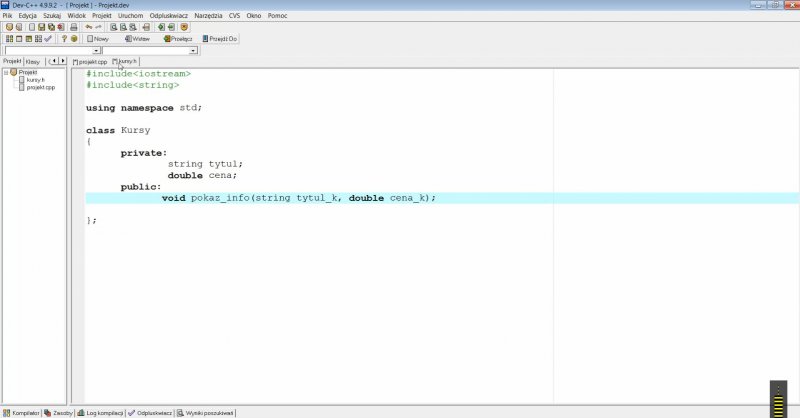Screen dimensions: 800x418
Task: Click the Print icon in the toolbar
Action: [x=73, y=27]
